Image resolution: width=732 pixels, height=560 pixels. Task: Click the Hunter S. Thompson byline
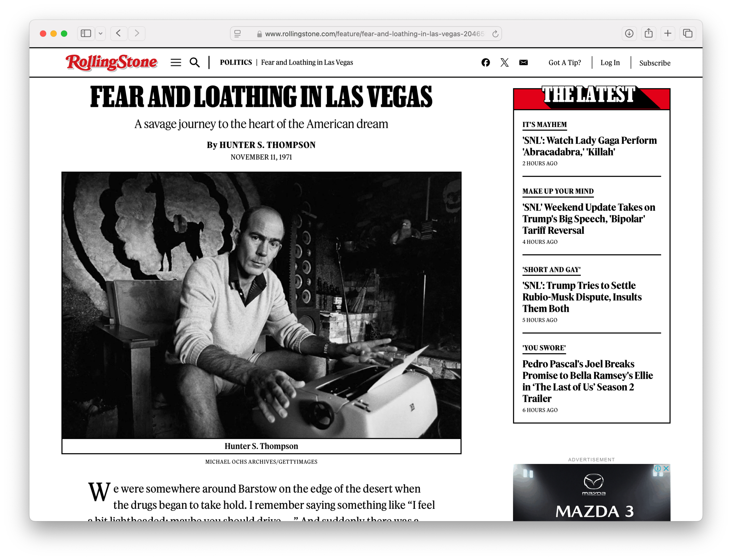pos(267,145)
